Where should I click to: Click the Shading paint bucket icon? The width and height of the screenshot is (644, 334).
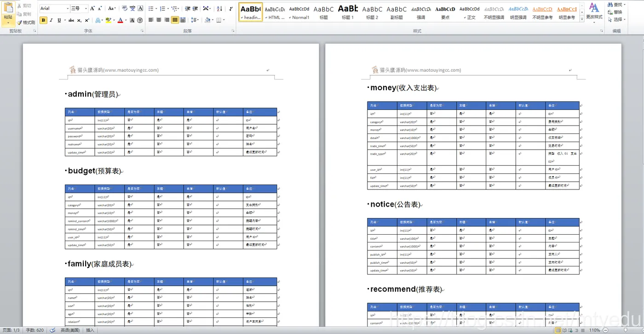pos(207,20)
